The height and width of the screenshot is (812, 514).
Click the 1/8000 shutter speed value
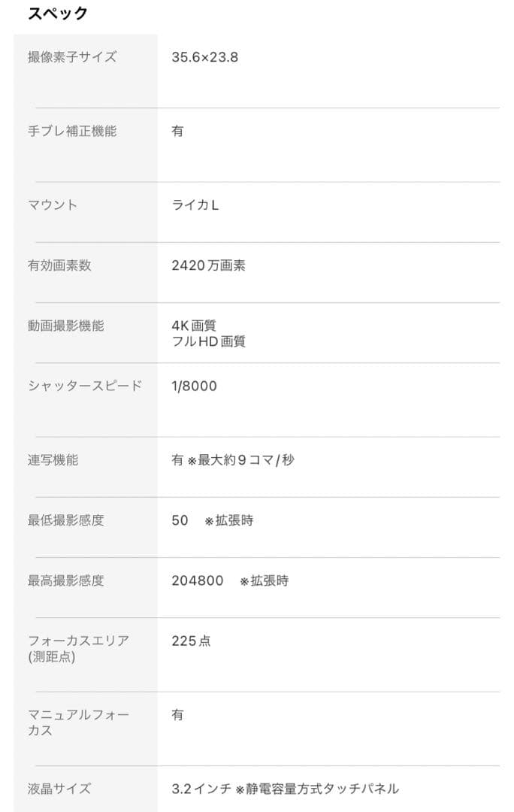(194, 386)
